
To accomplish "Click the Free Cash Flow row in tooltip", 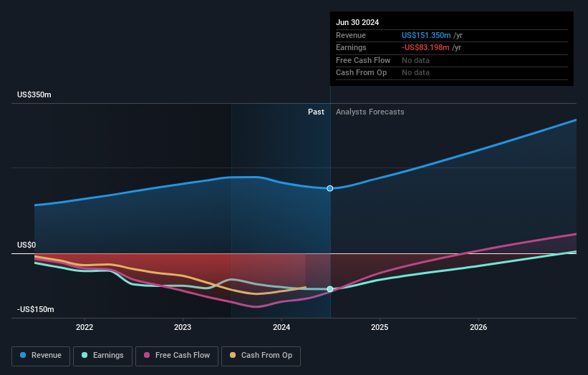I will [451, 60].
